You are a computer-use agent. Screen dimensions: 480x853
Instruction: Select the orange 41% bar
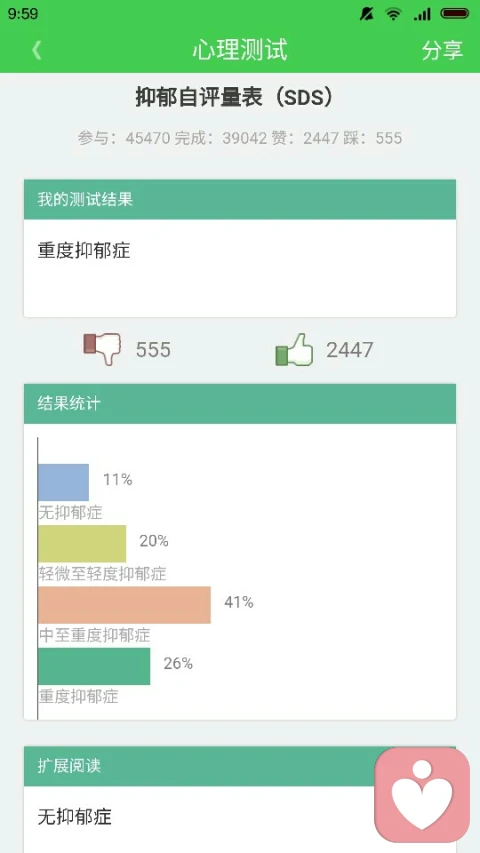coord(124,605)
